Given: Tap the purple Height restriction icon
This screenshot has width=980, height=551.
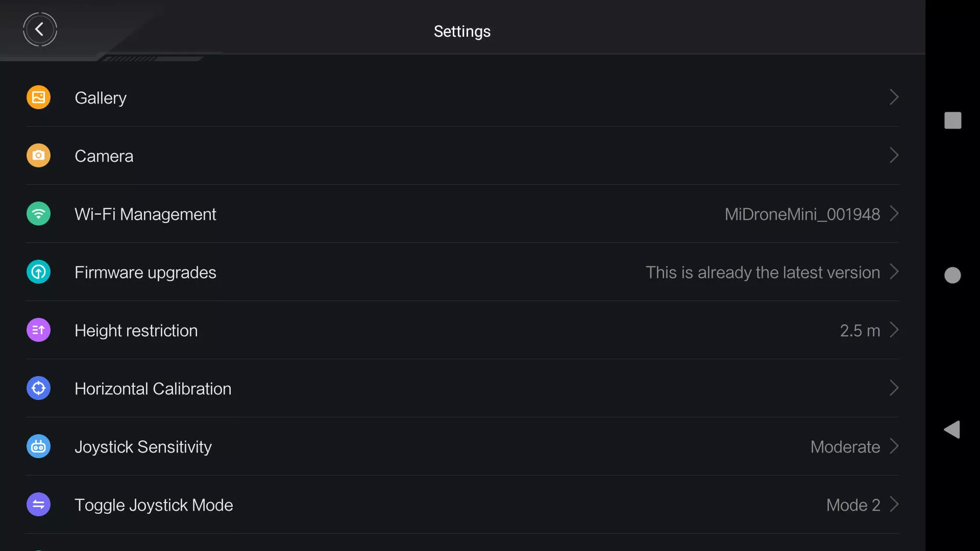Looking at the screenshot, I should [38, 330].
